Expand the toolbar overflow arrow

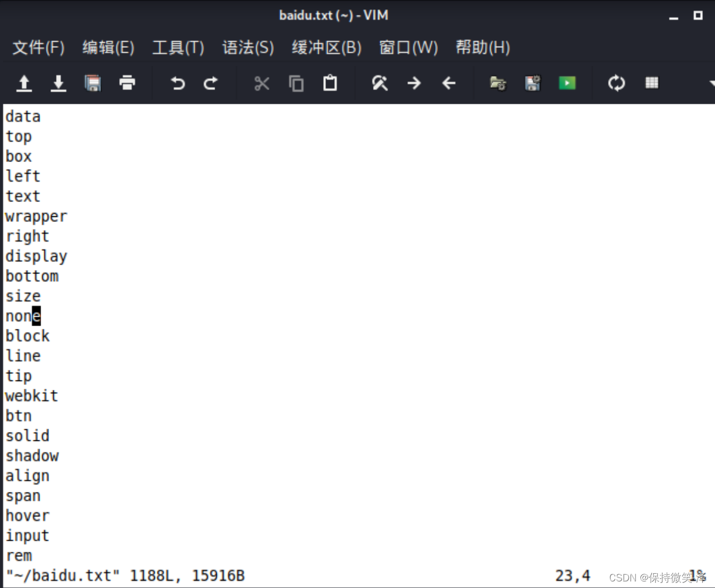coord(712,83)
